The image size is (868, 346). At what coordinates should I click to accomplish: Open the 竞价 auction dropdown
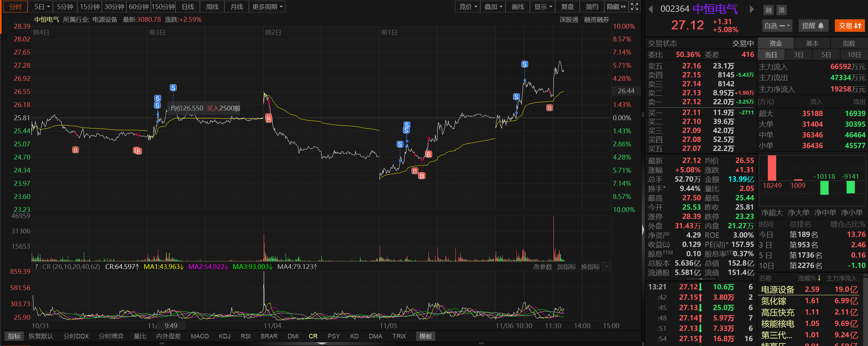pos(468,7)
